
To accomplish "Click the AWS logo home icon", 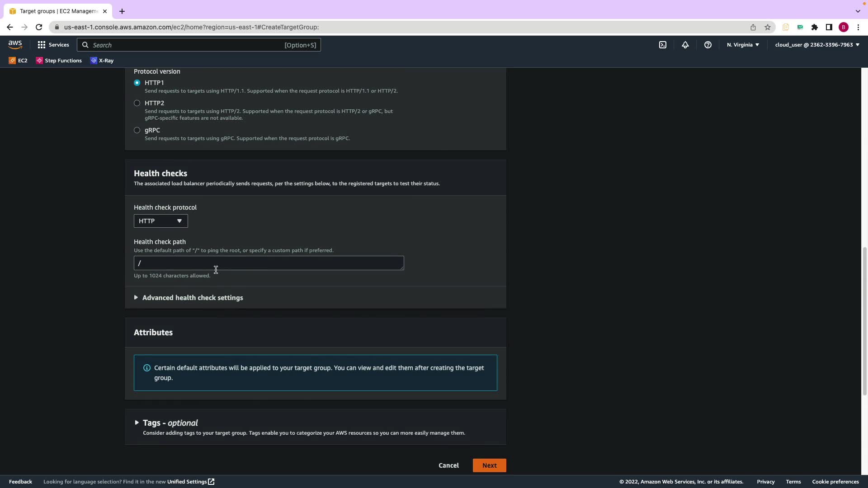I will click(15, 45).
